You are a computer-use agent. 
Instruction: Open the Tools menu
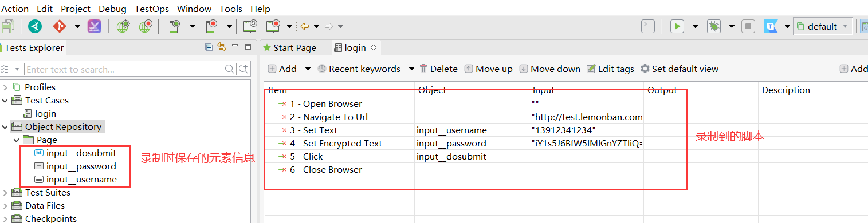231,9
